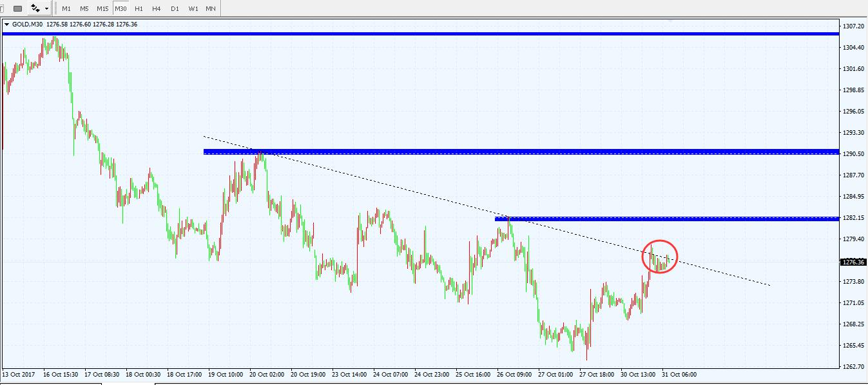Toggle the M15 timeframe
This screenshot has height=385, width=868.
click(x=102, y=9)
